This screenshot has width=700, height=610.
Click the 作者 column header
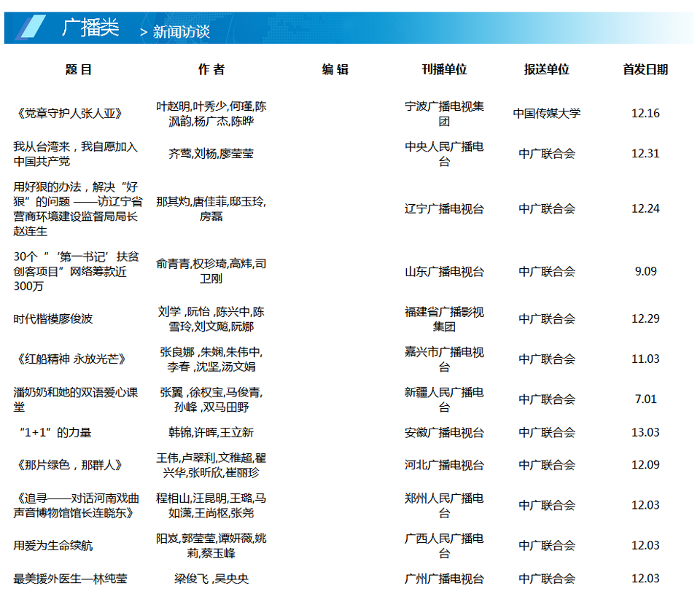point(211,70)
